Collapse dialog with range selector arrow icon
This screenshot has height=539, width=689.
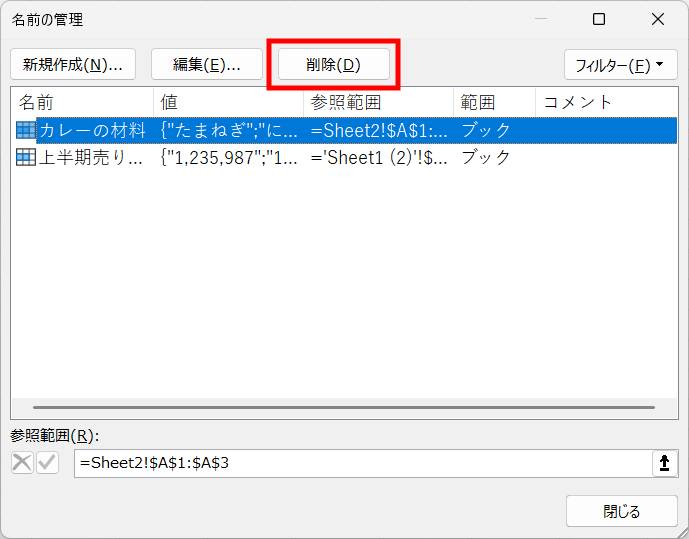tap(665, 463)
